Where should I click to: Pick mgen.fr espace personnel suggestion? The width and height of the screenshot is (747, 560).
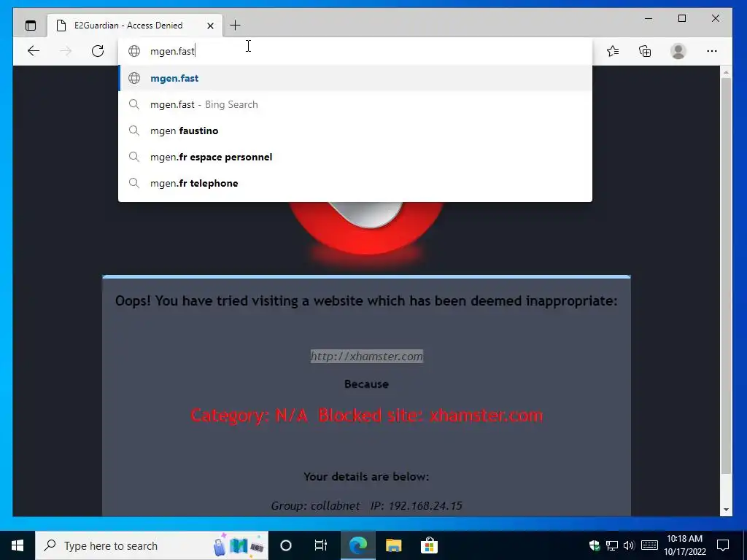(355, 157)
